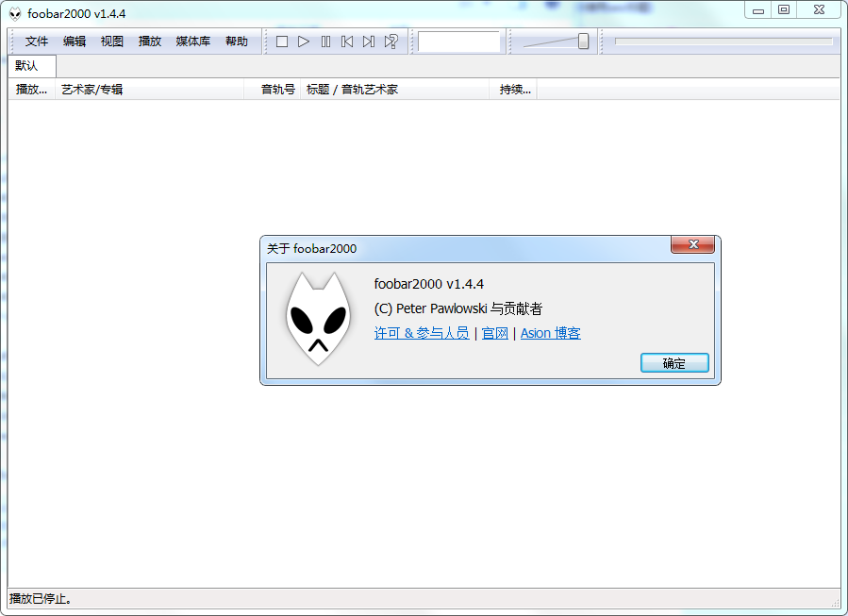The width and height of the screenshot is (848, 616).
Task: Open the 许可 & 参与人员 link
Action: [x=422, y=333]
